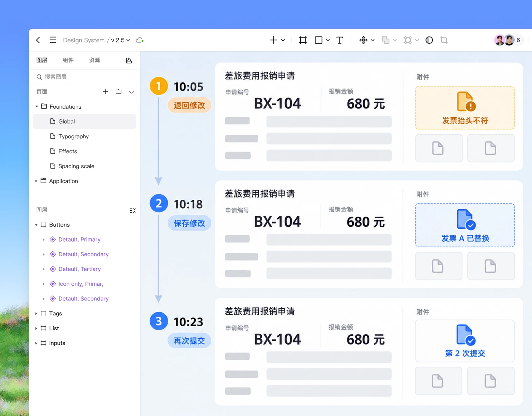Switch to the 资源 tab
The width and height of the screenshot is (532, 416).
point(94,60)
